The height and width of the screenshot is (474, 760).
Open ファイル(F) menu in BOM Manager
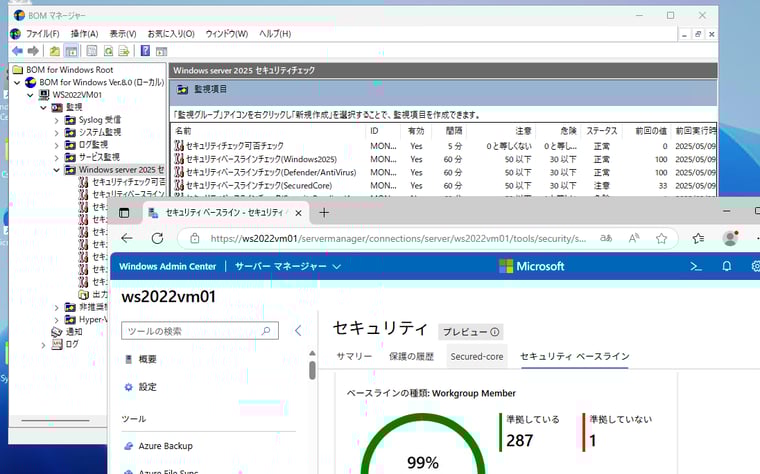(42, 33)
